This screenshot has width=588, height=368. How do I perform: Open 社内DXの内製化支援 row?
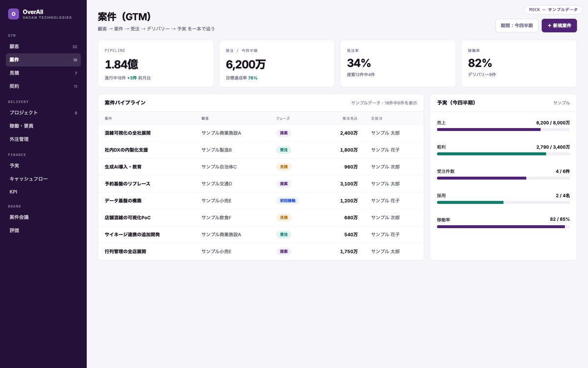click(x=261, y=150)
